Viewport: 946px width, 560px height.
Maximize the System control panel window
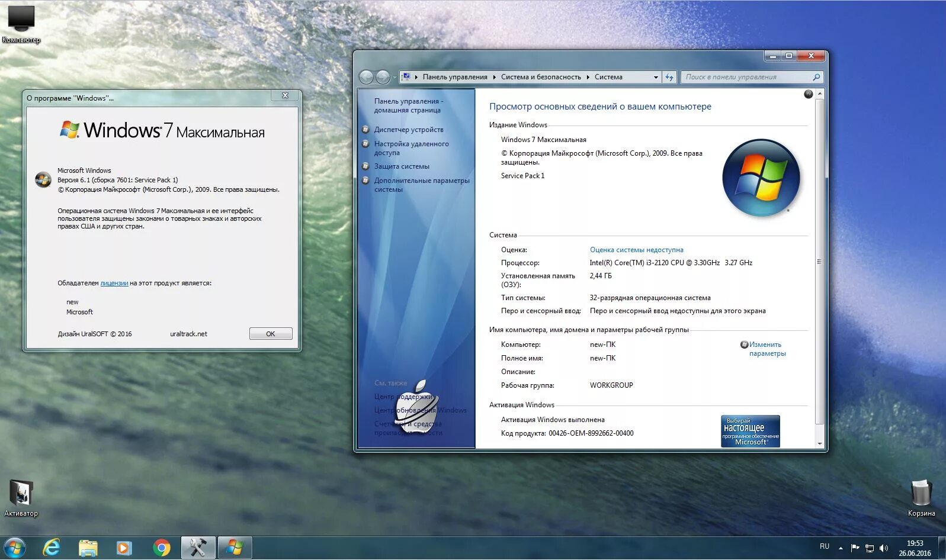click(788, 56)
